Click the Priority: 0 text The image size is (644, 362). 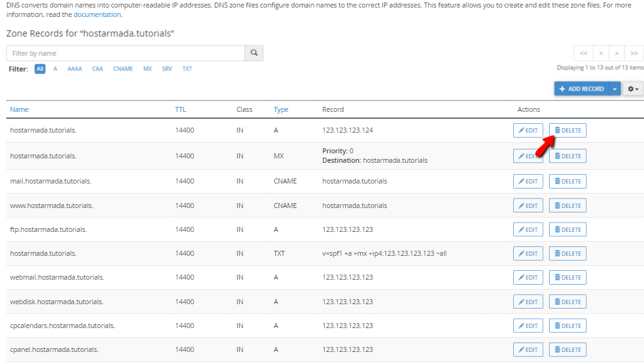338,151
